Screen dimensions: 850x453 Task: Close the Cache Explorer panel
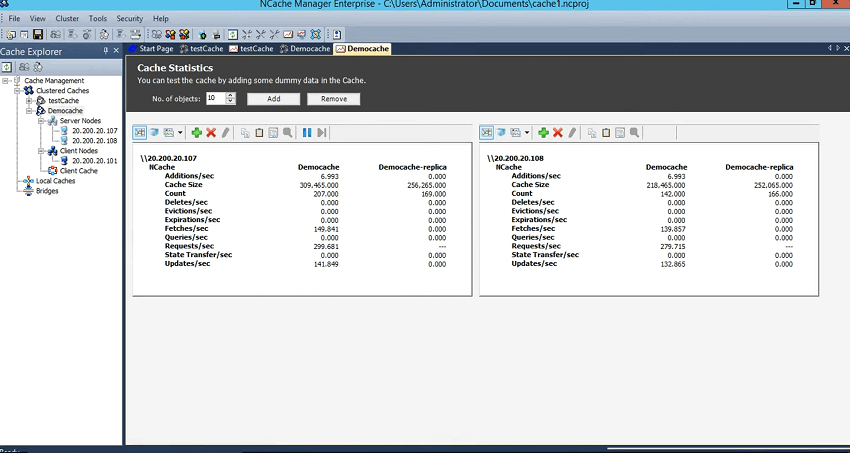[116, 51]
